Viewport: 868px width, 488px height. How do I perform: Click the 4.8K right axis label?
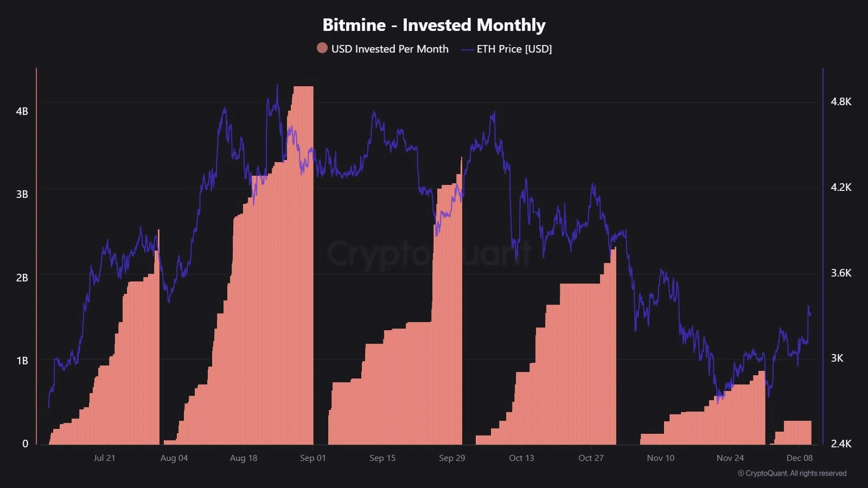(841, 102)
